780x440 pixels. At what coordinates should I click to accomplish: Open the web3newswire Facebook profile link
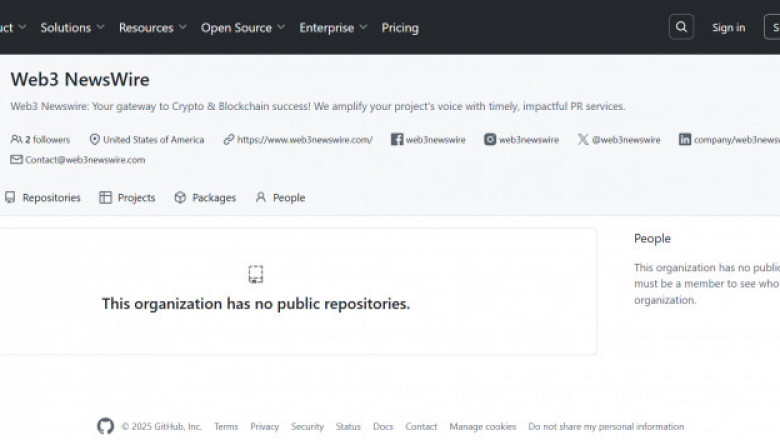436,139
